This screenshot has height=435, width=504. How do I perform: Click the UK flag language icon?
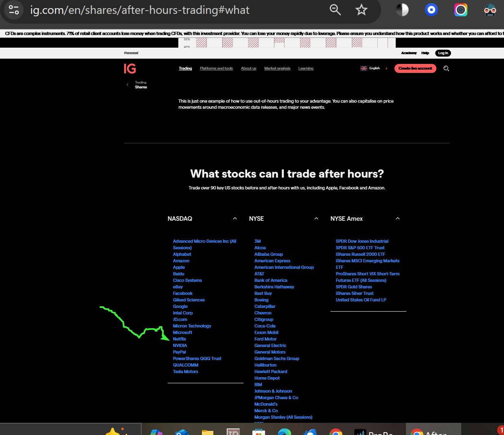pyautogui.click(x=364, y=68)
